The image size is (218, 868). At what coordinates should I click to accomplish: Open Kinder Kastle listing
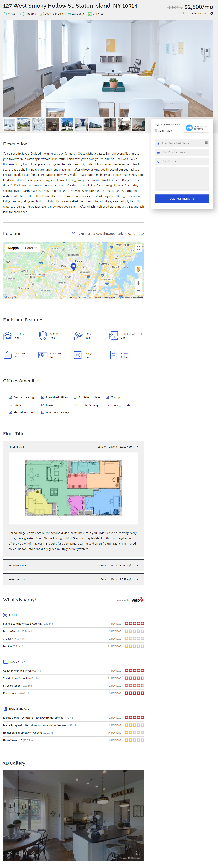coord(11,693)
